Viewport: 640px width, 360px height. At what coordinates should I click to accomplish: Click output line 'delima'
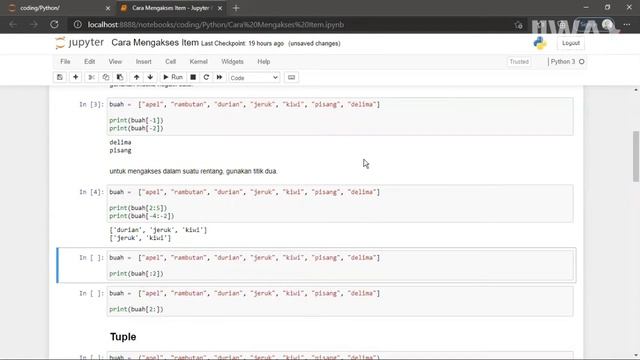[x=120, y=142]
